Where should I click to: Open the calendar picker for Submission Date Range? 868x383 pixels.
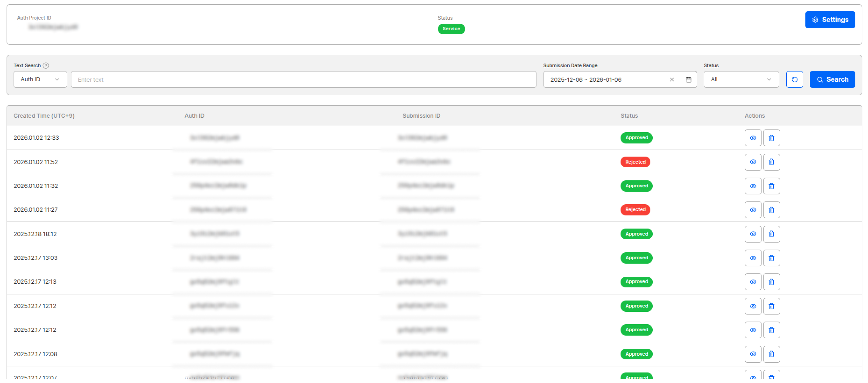pos(689,79)
